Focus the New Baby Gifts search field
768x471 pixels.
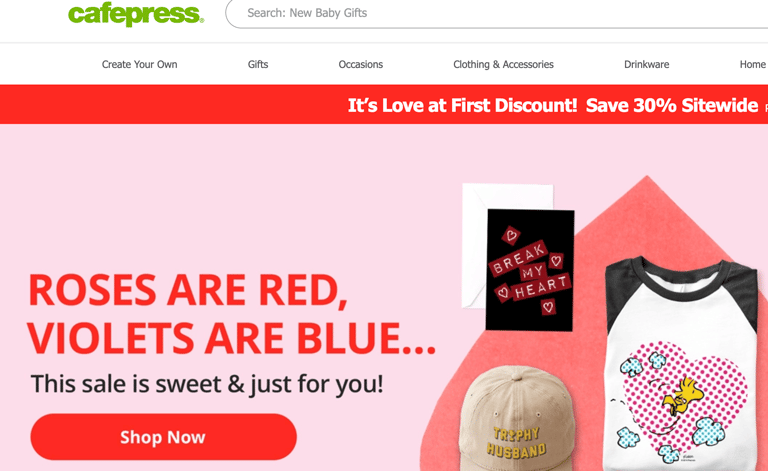(497, 13)
